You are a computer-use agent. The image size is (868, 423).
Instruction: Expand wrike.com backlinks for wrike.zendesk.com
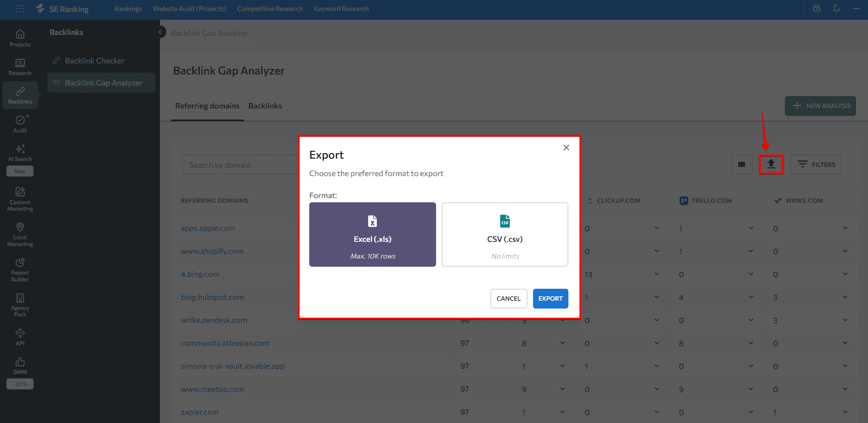pos(845,320)
